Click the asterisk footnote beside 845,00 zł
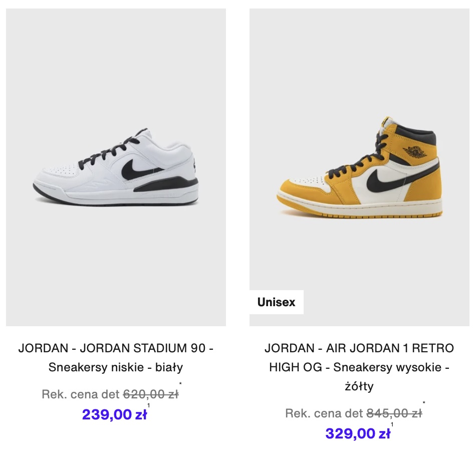The height and width of the screenshot is (451, 476). pyautogui.click(x=424, y=403)
